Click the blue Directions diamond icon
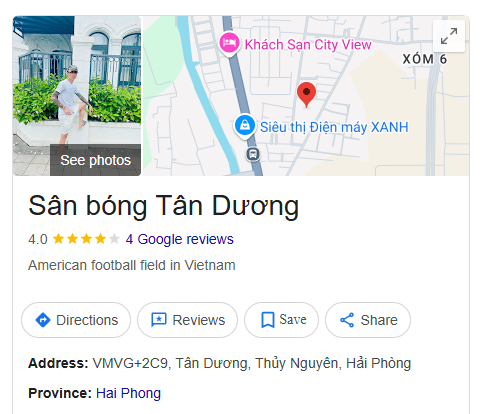 [x=43, y=320]
